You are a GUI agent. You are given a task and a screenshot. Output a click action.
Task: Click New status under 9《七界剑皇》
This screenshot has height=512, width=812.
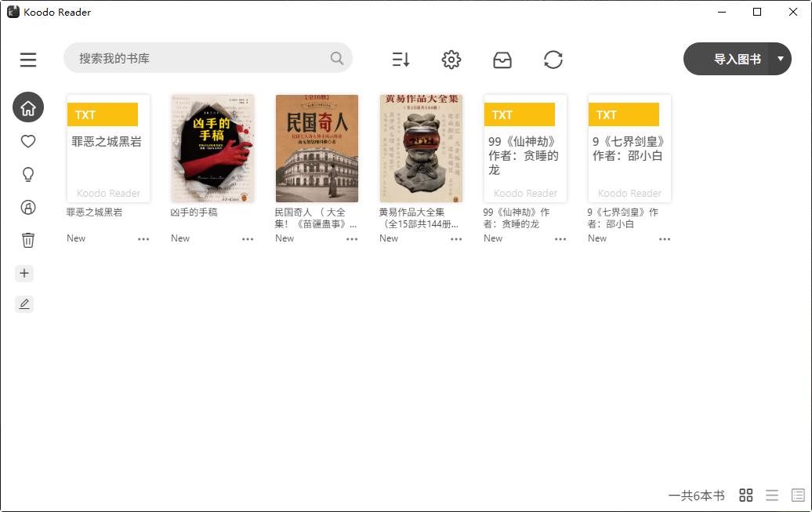(x=597, y=238)
